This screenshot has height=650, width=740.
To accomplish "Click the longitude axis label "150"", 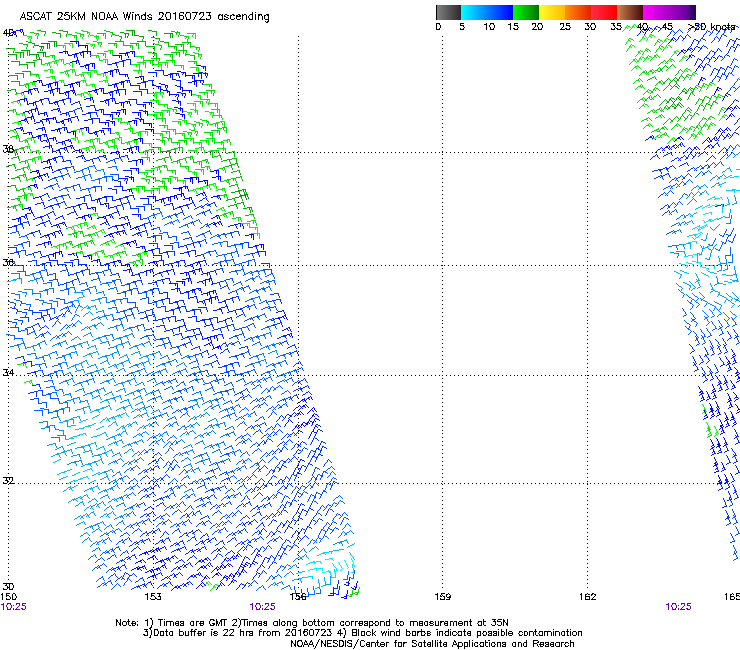I will pyautogui.click(x=8, y=597).
